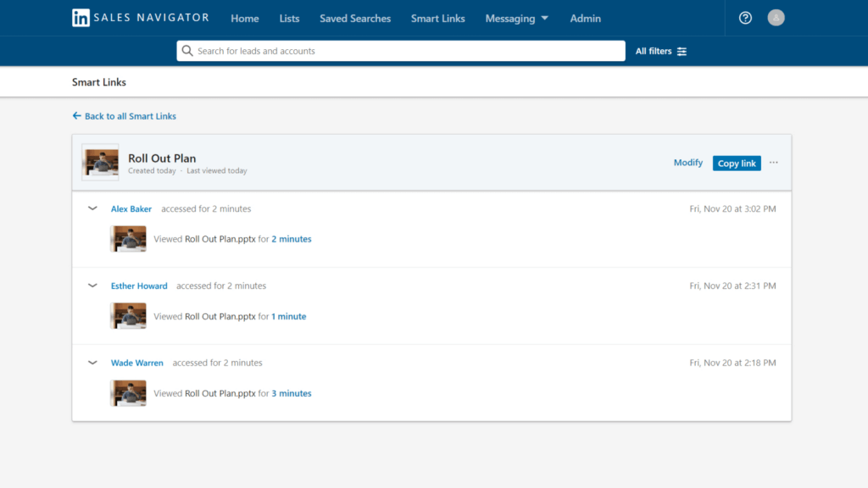The image size is (868, 488).
Task: Click the Back to all Smart Links arrow
Action: click(77, 116)
